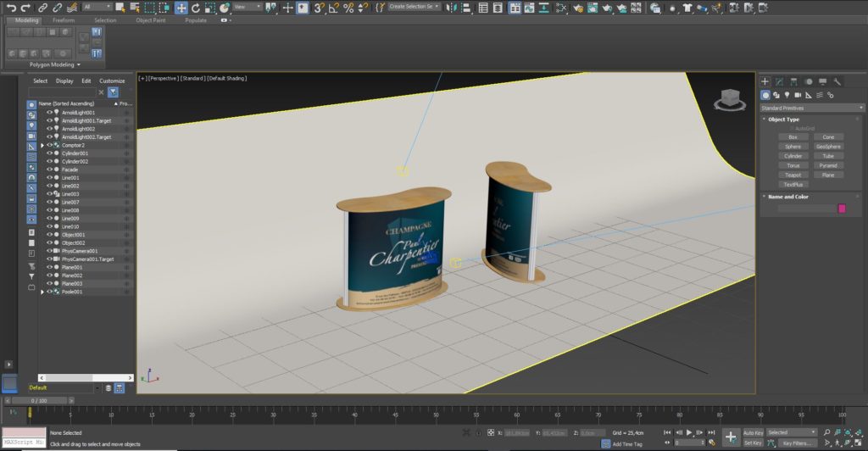Toggle the Set Key mode

[x=753, y=443]
